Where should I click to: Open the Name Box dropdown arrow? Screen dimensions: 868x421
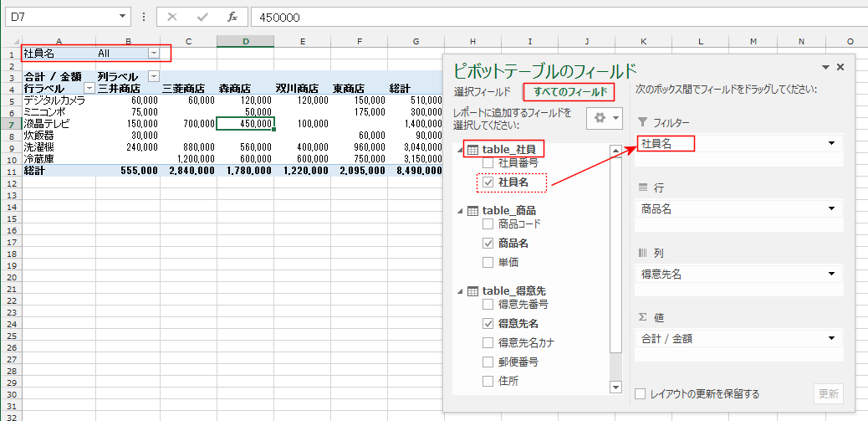click(x=124, y=17)
